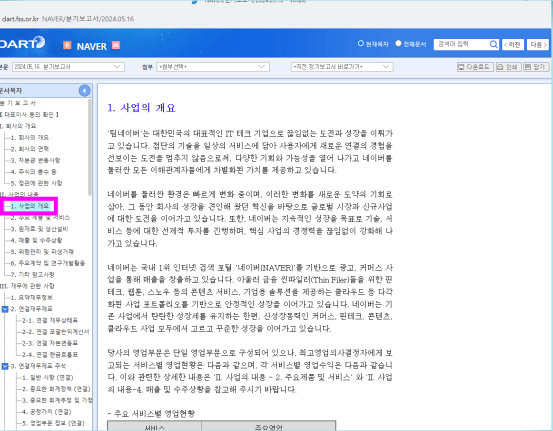The height and width of the screenshot is (431, 553).
Task: Select 1. 사업의 개요 tree item
Action: coord(30,206)
